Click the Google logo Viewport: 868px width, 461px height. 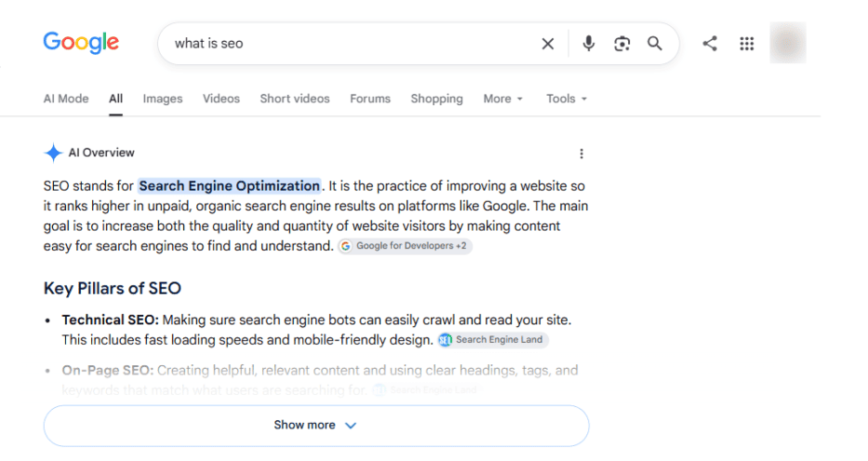tap(81, 43)
